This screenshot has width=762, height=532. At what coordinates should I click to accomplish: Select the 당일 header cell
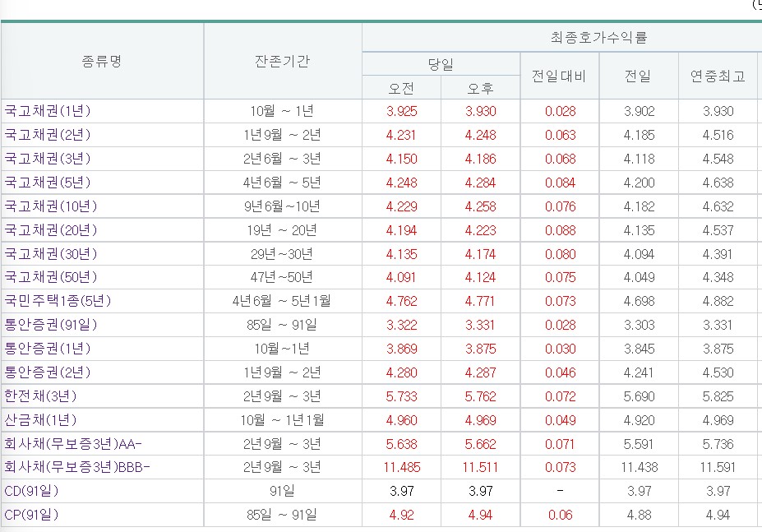coord(441,64)
